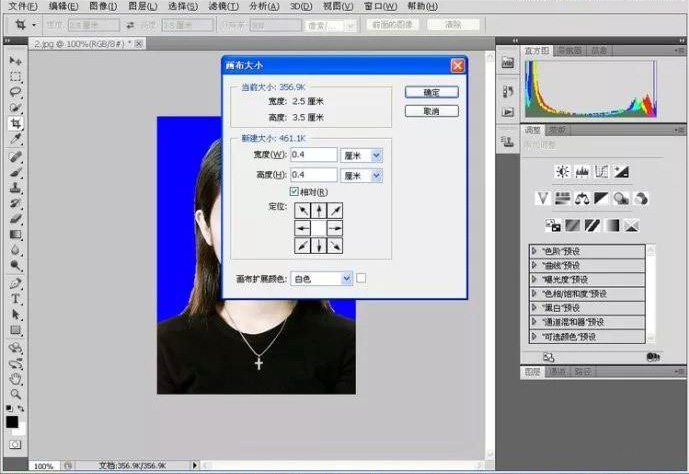Click the canvas extension color swatch
This screenshot has height=474, width=689.
pyautogui.click(x=361, y=278)
